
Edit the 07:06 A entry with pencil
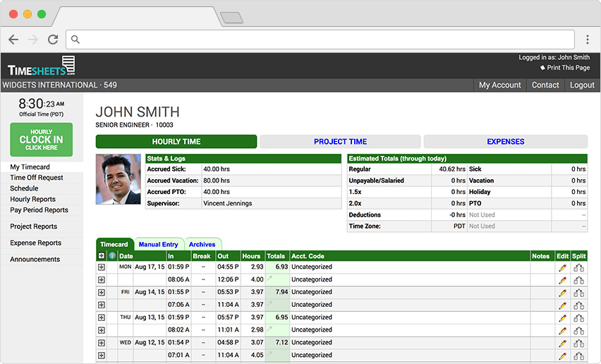coord(562,305)
